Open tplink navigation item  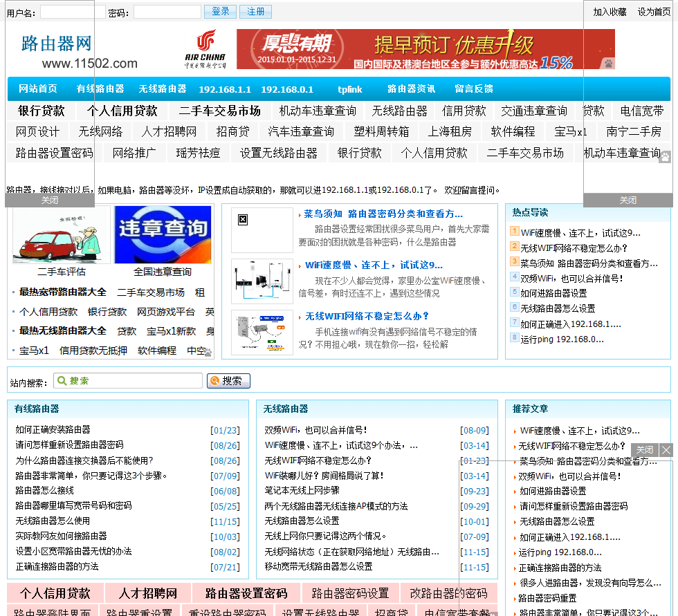point(350,89)
